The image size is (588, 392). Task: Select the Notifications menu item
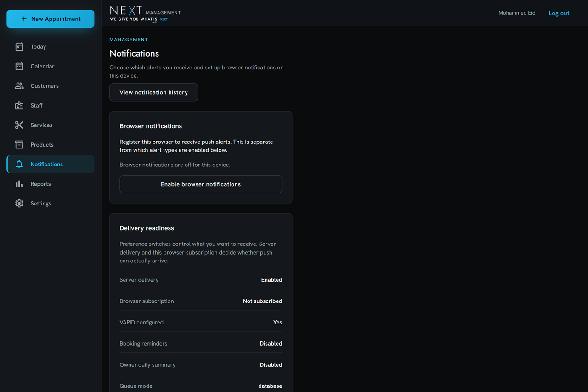click(x=51, y=164)
